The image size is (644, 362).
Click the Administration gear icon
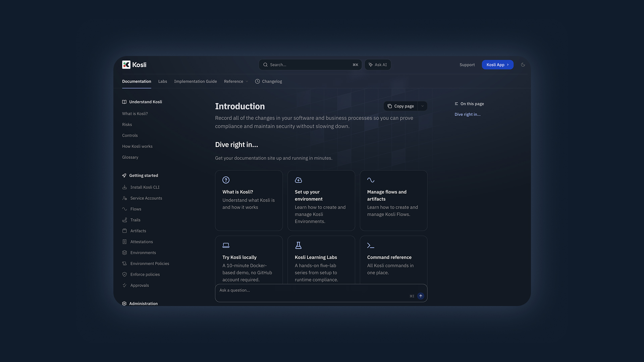124,303
